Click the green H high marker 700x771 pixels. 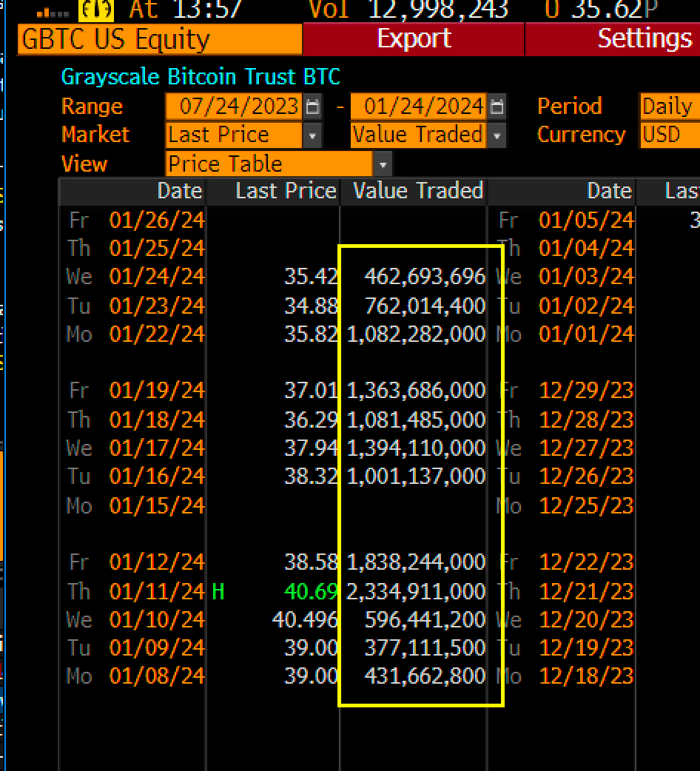click(x=218, y=591)
